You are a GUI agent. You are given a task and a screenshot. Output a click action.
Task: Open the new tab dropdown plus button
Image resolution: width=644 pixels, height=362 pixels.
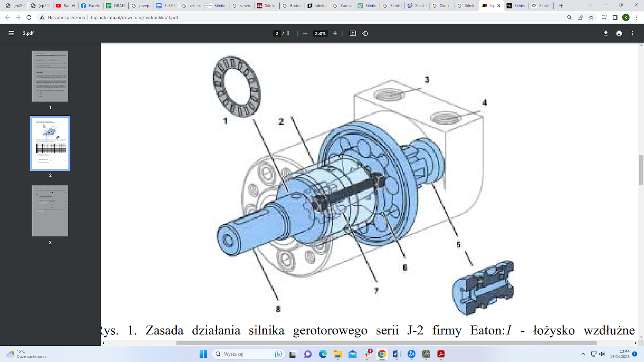click(560, 6)
